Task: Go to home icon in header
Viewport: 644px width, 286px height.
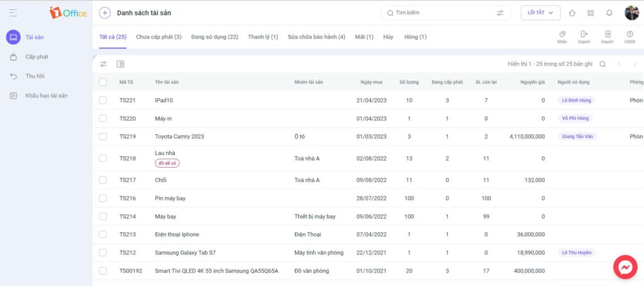Action: 572,13
